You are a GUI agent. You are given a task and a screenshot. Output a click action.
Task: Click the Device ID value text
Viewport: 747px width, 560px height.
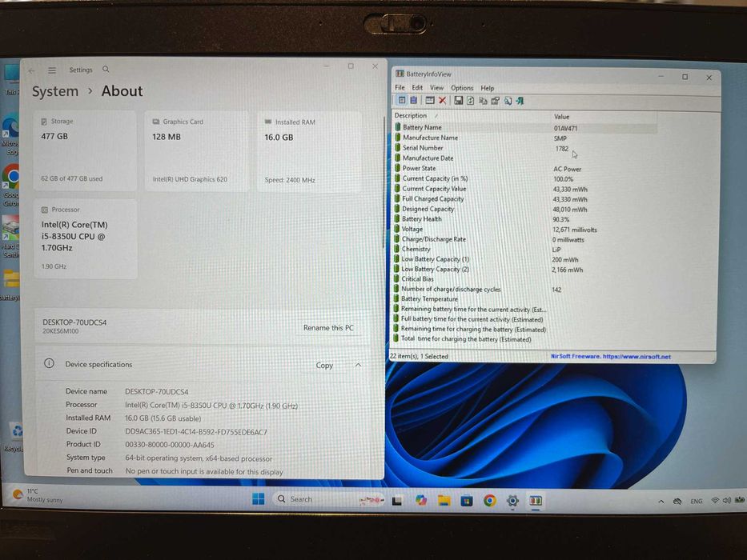[196, 432]
